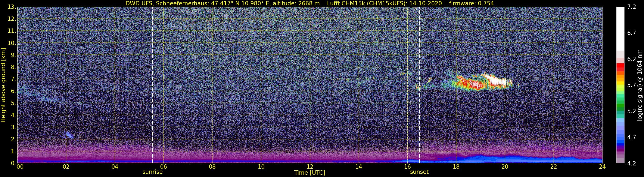The height and width of the screenshot is (177, 644).
Task: Click the colorbar value '5.2'
Action: point(632,111)
